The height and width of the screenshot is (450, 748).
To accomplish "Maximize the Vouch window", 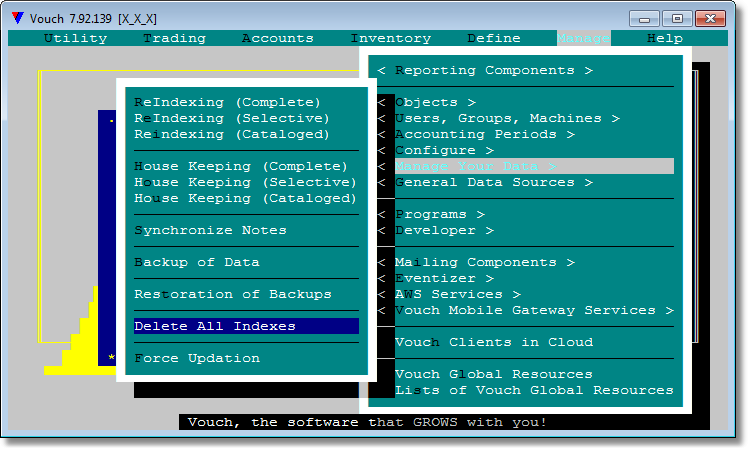I will point(677,19).
